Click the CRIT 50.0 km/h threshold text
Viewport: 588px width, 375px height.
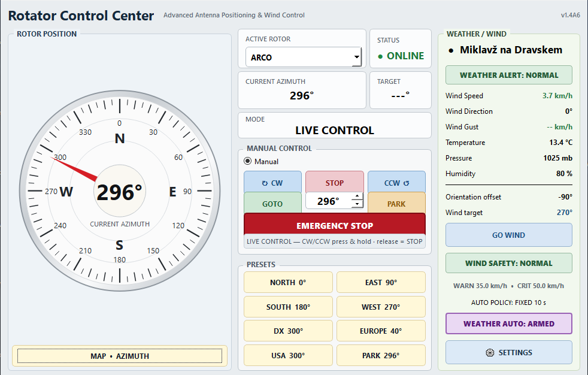(540, 286)
